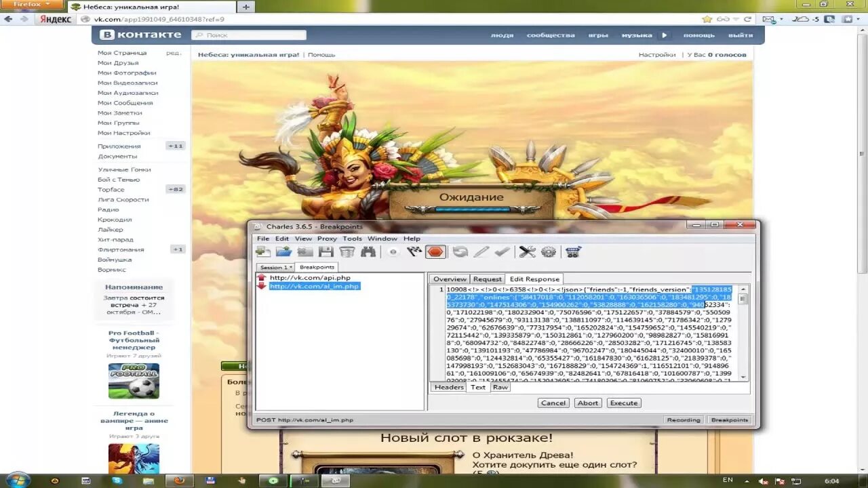The image size is (868, 488).
Task: Switch to Raw view tab
Action: (x=500, y=387)
